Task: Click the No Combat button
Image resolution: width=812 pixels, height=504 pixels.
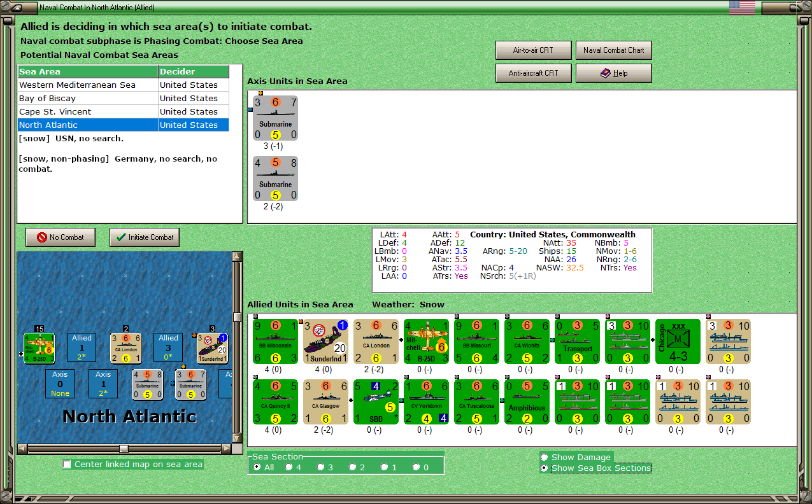Action: (60, 237)
